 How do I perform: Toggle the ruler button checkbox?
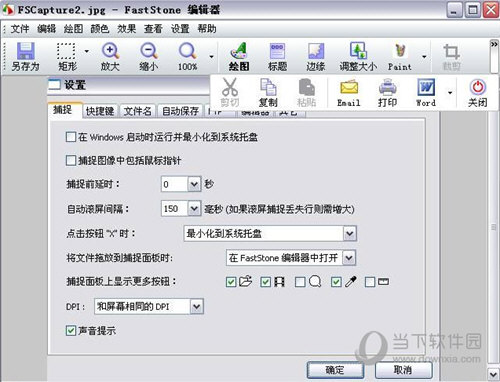coord(370,282)
